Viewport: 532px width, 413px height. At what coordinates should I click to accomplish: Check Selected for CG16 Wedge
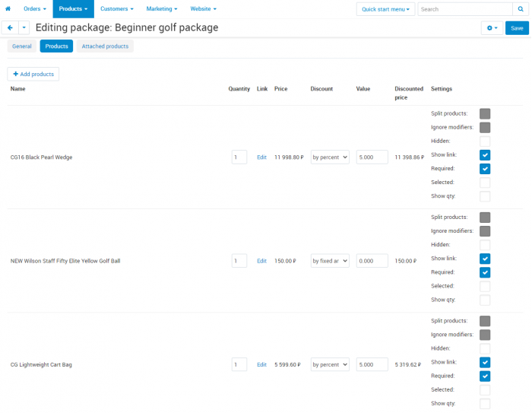(x=485, y=183)
